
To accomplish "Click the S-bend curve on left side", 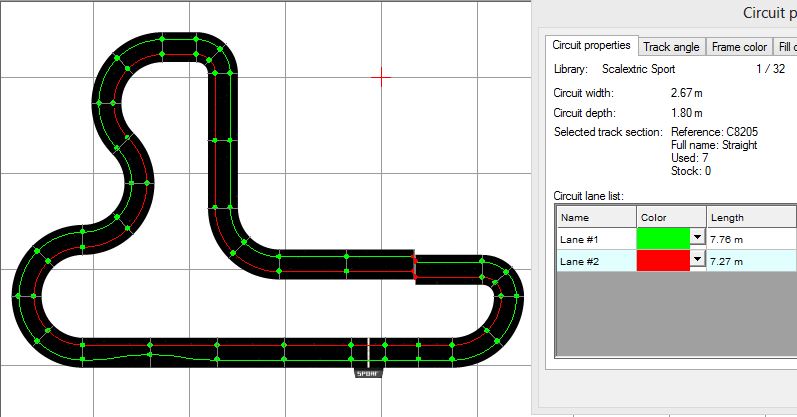I will pos(137,165).
